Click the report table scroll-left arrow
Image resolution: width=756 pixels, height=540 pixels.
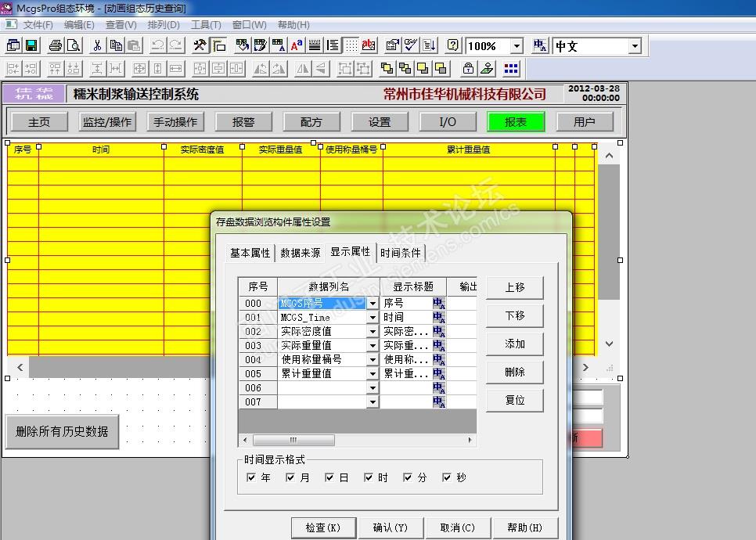[x=20, y=367]
